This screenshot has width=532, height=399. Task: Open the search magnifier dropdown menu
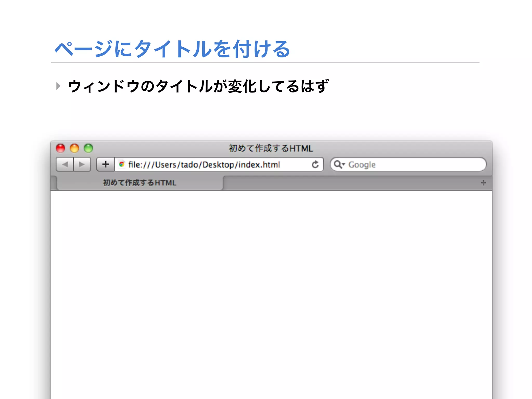pyautogui.click(x=339, y=164)
